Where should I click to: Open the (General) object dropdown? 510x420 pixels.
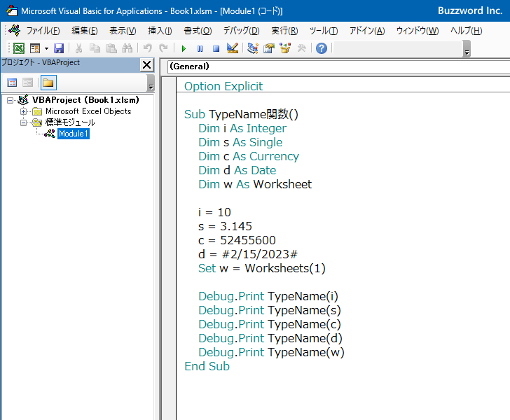click(x=338, y=66)
